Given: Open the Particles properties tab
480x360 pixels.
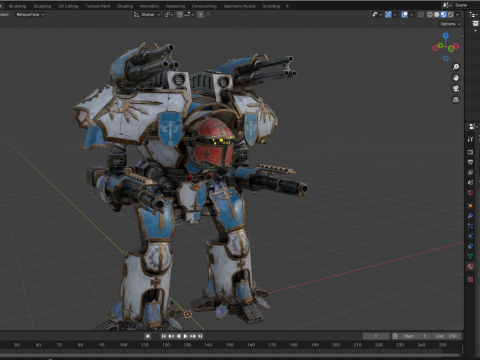Looking at the screenshot, I should [470, 226].
